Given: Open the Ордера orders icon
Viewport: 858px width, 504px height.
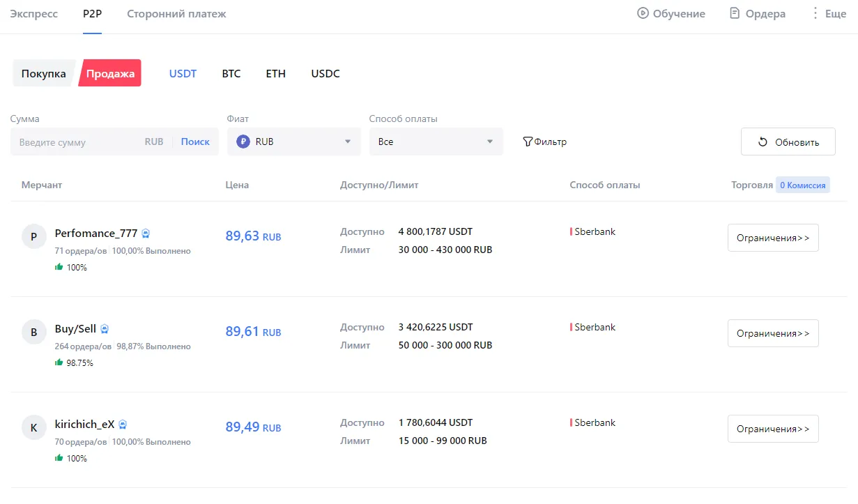Looking at the screenshot, I should tap(735, 13).
